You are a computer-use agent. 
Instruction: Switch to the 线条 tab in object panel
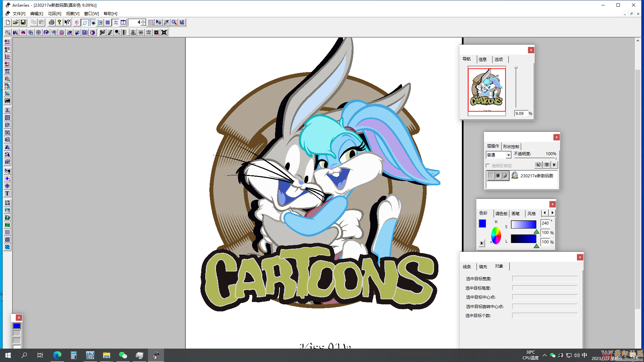467,267
